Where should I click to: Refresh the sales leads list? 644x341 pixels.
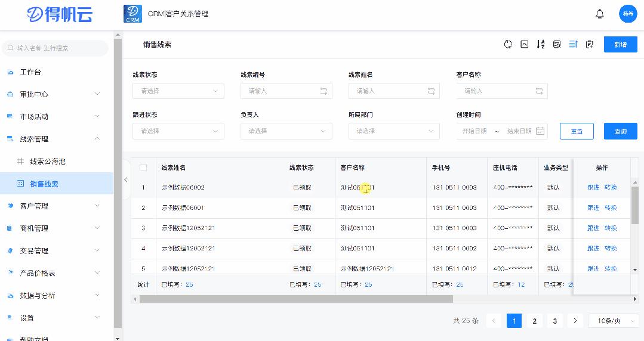click(508, 44)
